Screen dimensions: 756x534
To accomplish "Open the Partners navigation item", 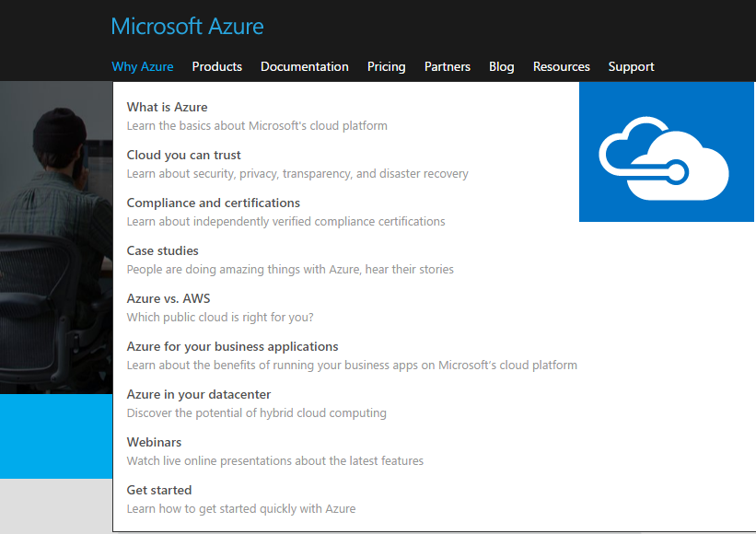I will (448, 66).
